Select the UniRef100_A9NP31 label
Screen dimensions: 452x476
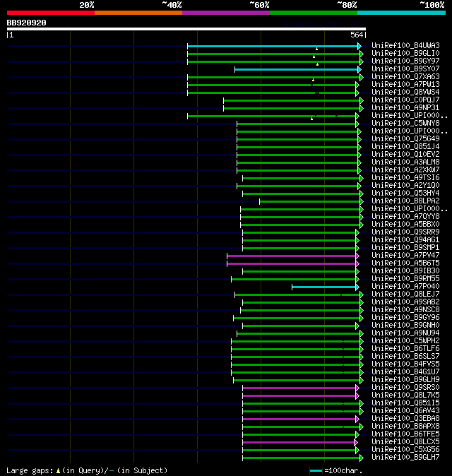point(405,108)
